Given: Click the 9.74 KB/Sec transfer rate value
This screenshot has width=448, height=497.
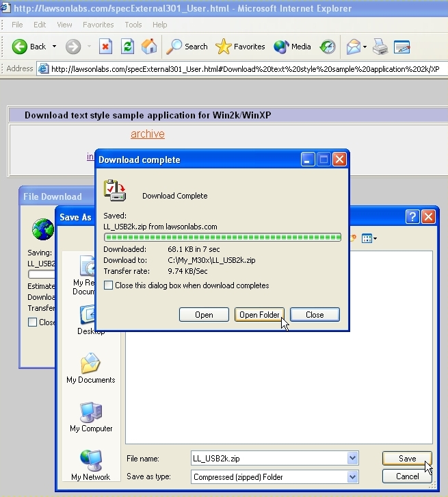Looking at the screenshot, I should tap(187, 271).
